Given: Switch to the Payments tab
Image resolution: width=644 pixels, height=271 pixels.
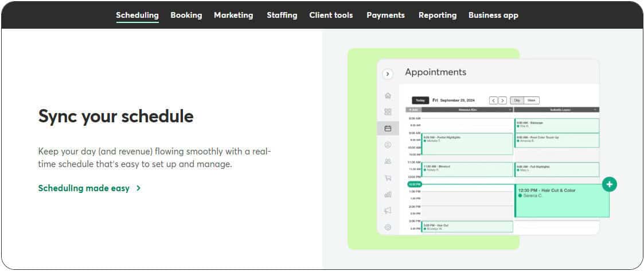Looking at the screenshot, I should click(x=385, y=16).
